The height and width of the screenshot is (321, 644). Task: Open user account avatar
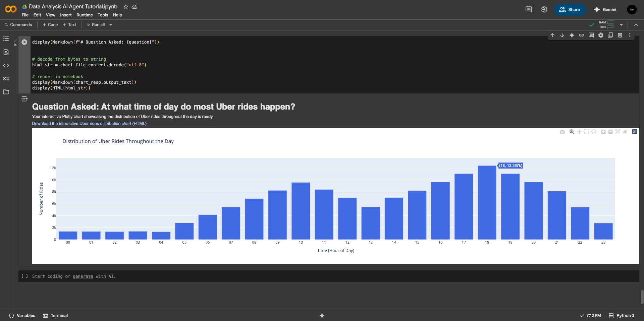tap(632, 9)
